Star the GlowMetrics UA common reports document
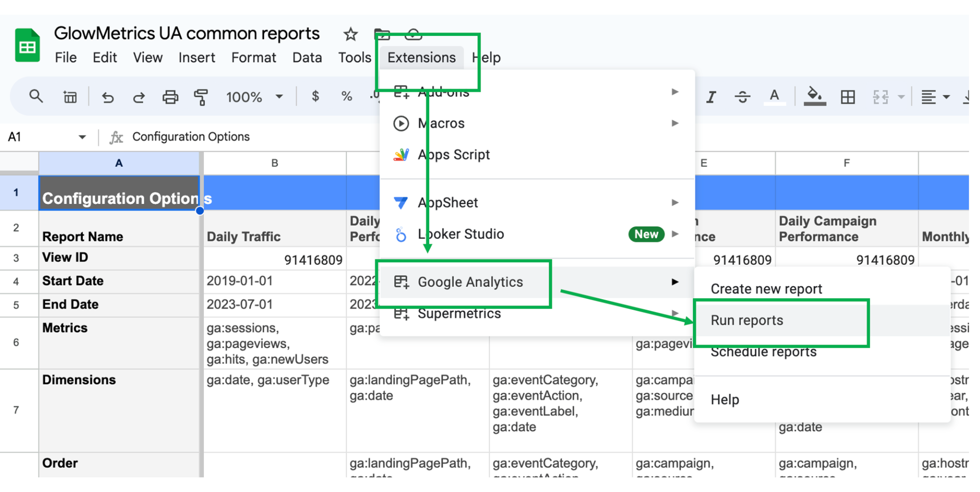The image size is (980, 492). coord(350,35)
